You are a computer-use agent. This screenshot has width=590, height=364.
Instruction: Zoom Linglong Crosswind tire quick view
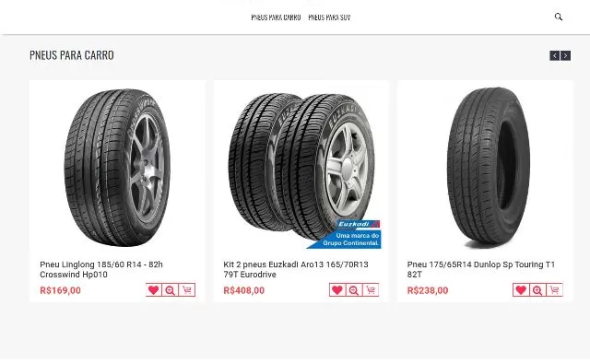[x=170, y=290]
